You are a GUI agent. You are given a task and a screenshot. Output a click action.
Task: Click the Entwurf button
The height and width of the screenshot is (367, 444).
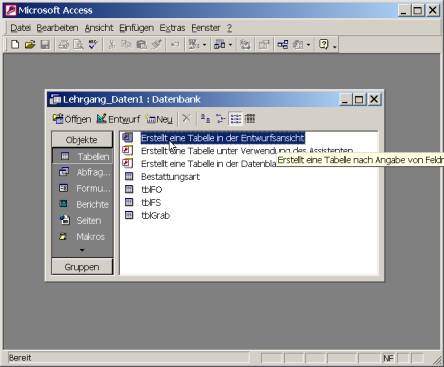click(x=118, y=119)
